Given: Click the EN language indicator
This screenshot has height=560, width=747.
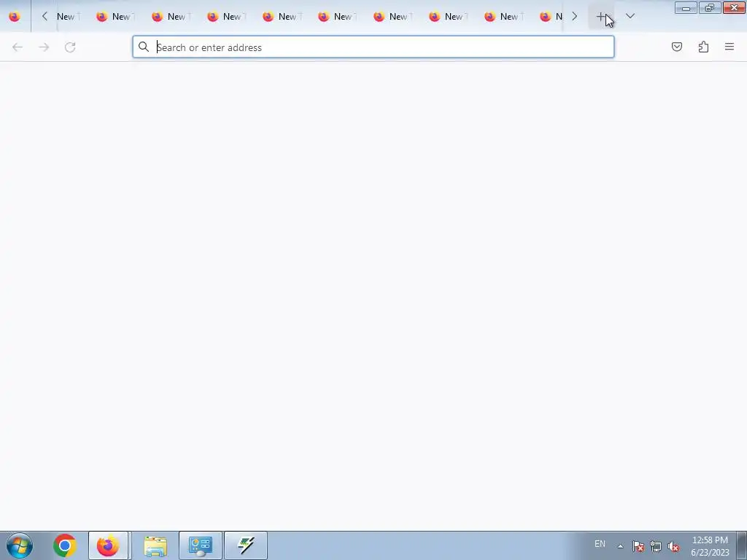Looking at the screenshot, I should (x=600, y=544).
